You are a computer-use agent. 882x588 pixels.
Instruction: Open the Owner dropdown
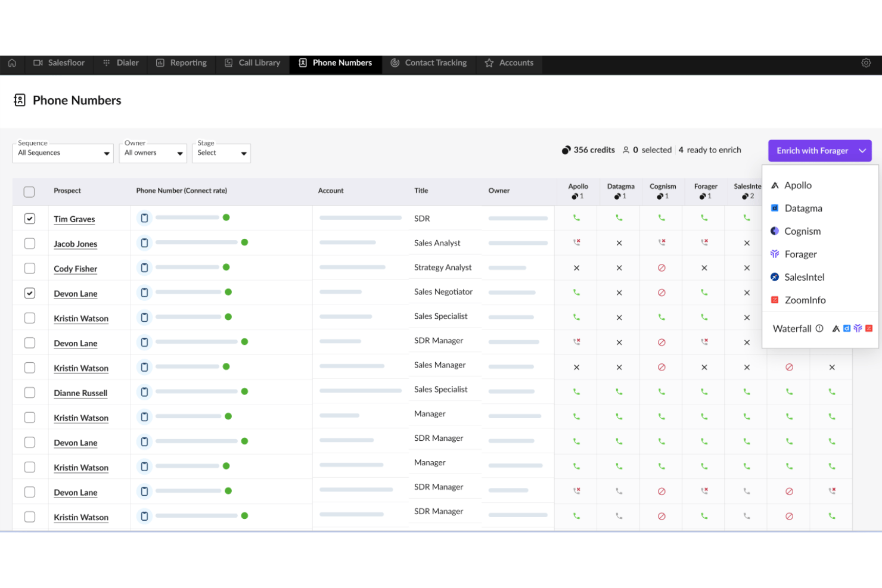(x=153, y=153)
